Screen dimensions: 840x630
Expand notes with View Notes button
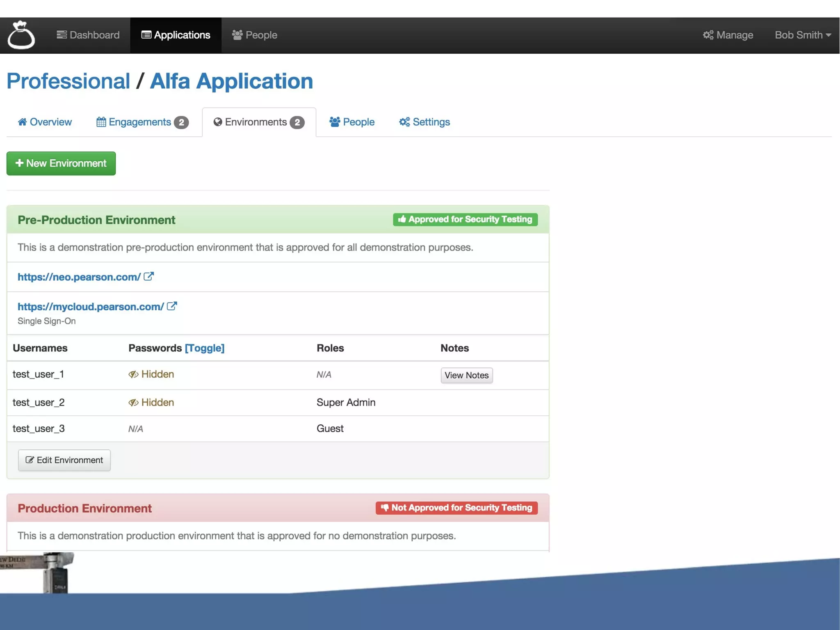point(466,376)
